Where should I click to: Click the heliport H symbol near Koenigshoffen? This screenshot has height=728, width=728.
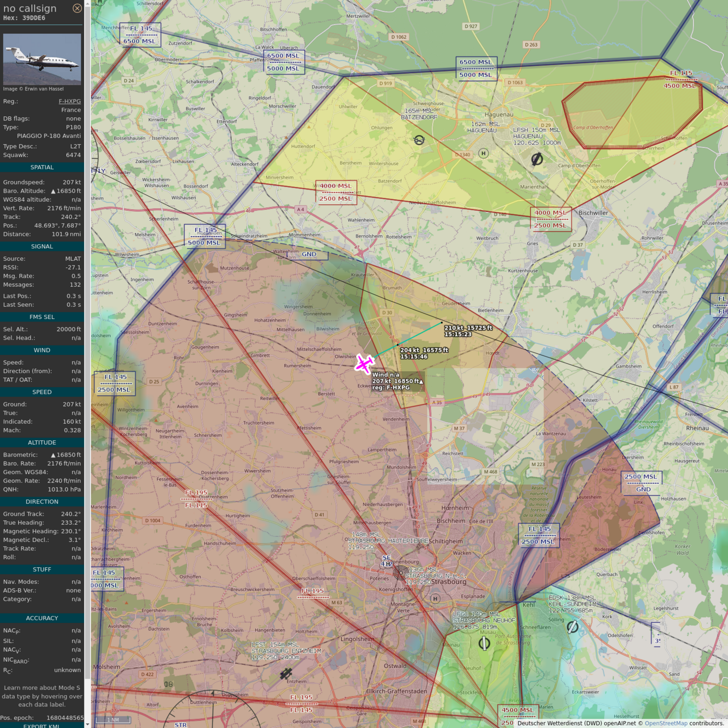click(435, 599)
